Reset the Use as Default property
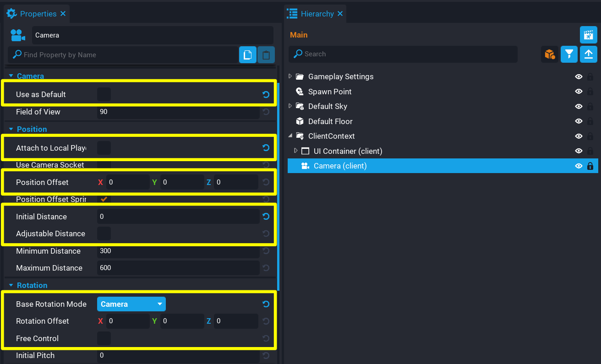This screenshot has height=364, width=601. (266, 95)
